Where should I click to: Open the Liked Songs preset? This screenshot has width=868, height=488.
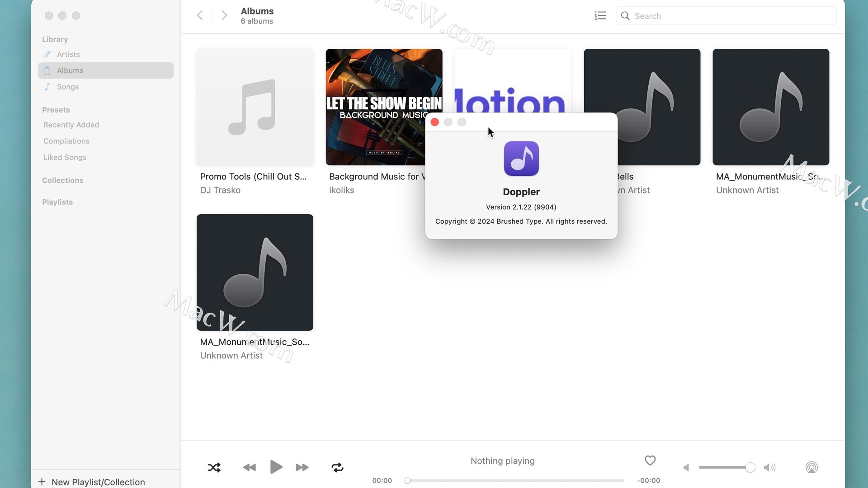click(x=65, y=157)
